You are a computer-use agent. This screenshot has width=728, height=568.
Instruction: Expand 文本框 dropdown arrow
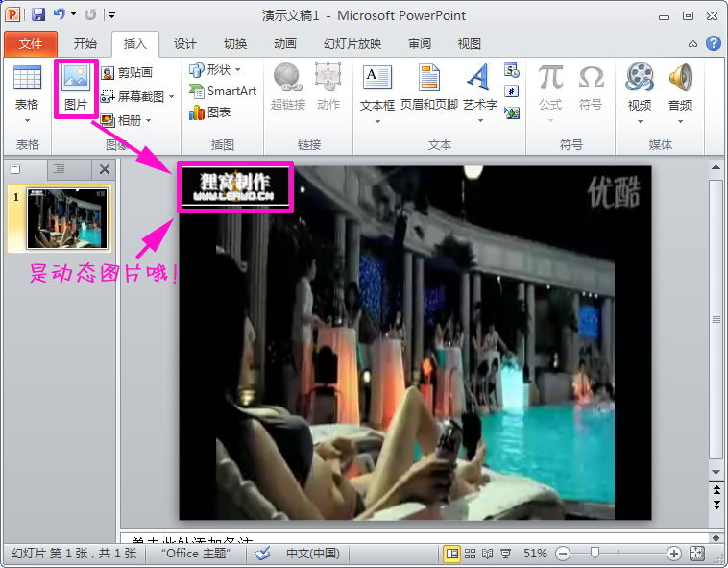[377, 121]
